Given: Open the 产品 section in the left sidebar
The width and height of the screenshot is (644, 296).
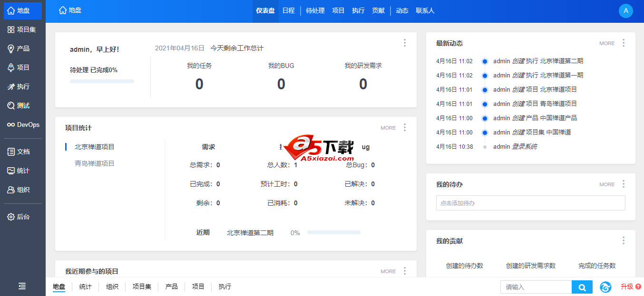Looking at the screenshot, I should (22, 48).
